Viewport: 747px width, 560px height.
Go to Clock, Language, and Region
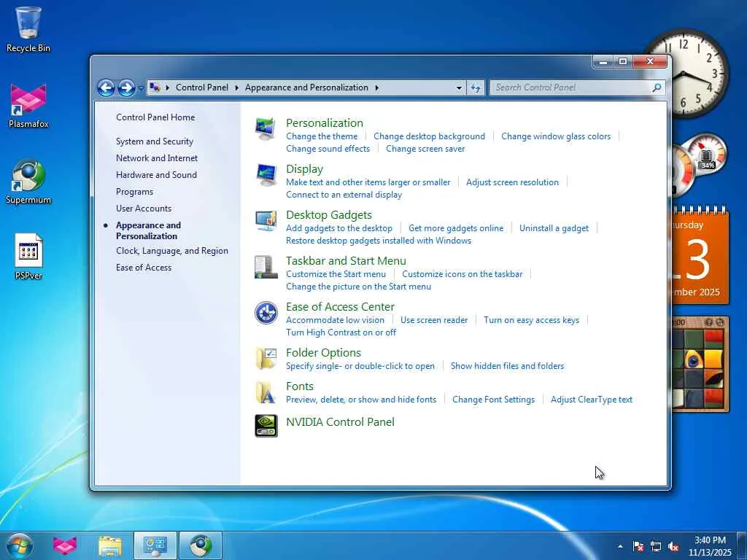(172, 251)
